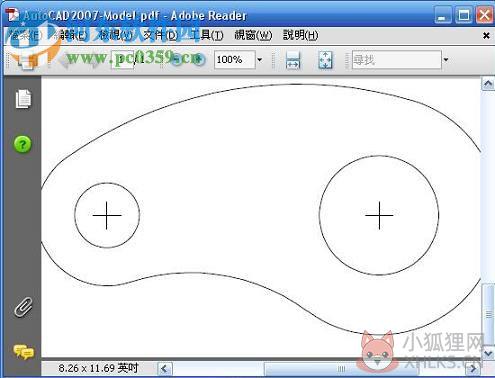
Task: Click vertical scrollbar up arrow
Action: [x=488, y=84]
